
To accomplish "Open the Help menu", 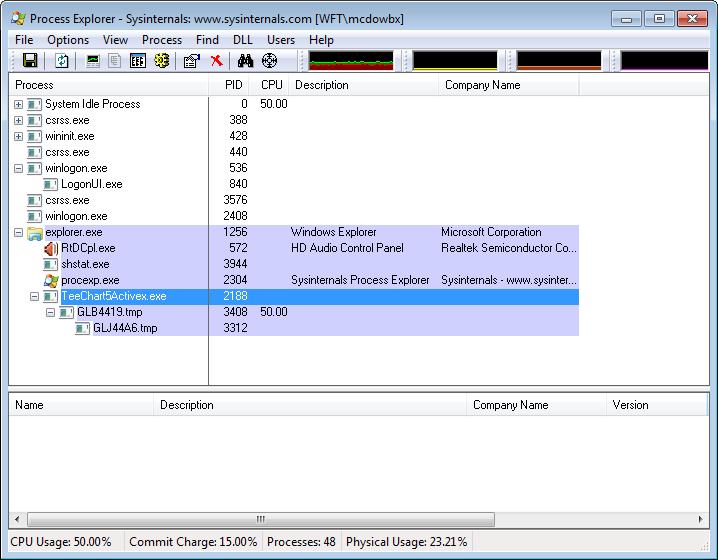I will pyautogui.click(x=321, y=40).
